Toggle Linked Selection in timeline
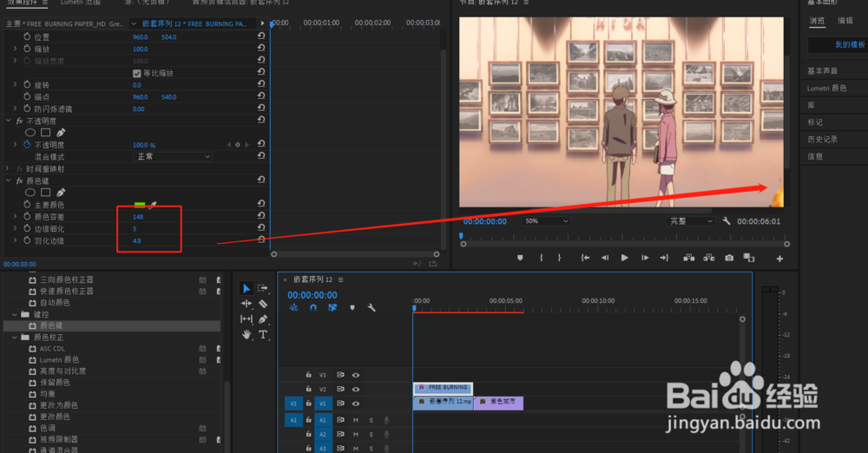Viewport: 868px width, 453px height. pos(332,307)
